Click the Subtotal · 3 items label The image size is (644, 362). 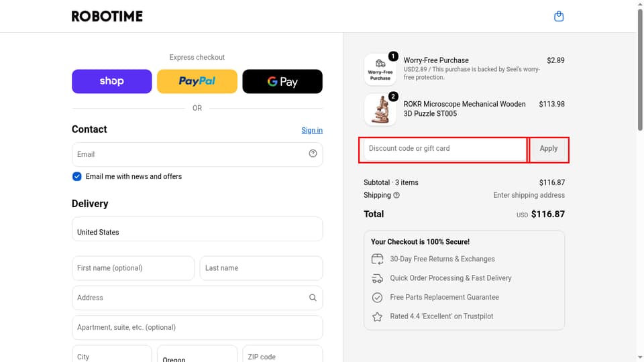click(391, 182)
